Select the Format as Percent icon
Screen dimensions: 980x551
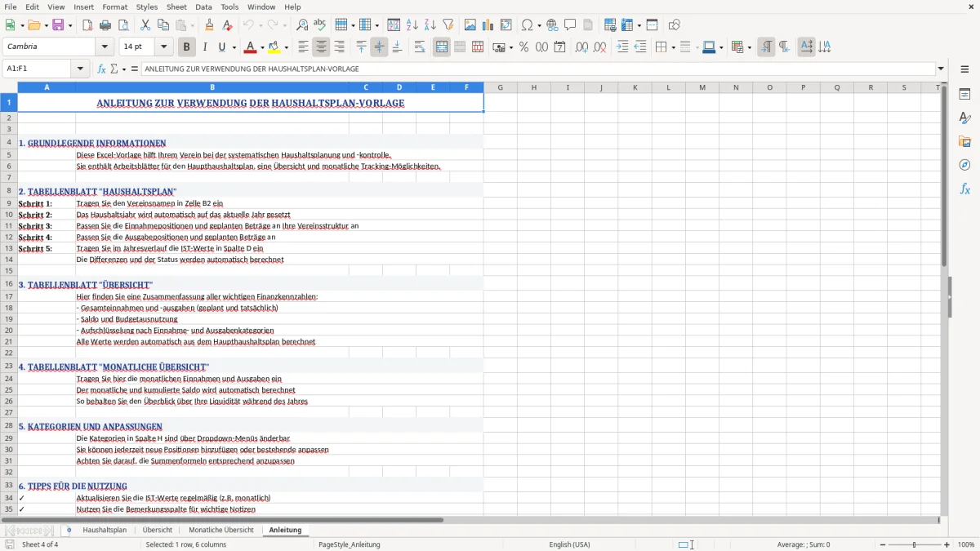[x=523, y=47]
